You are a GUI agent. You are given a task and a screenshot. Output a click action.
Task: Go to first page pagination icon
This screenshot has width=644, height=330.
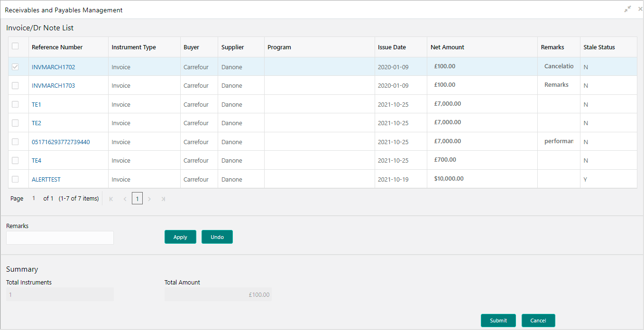[x=111, y=199]
